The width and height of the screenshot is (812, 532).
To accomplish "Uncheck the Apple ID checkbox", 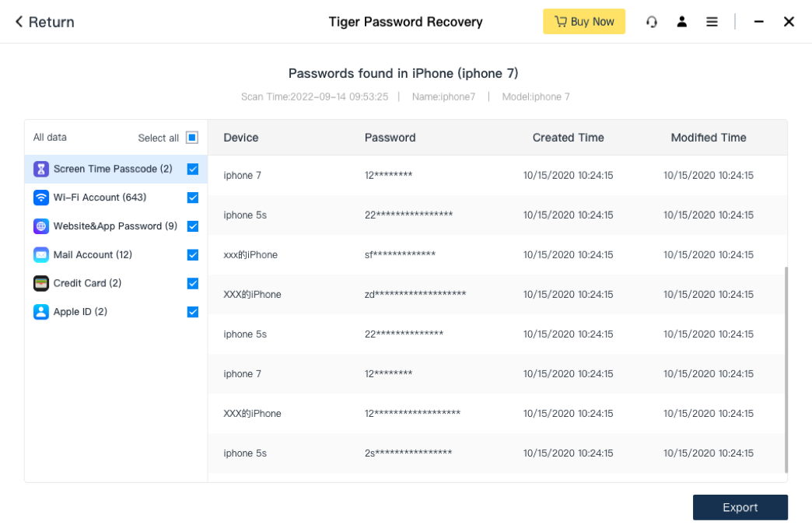I will coord(193,312).
